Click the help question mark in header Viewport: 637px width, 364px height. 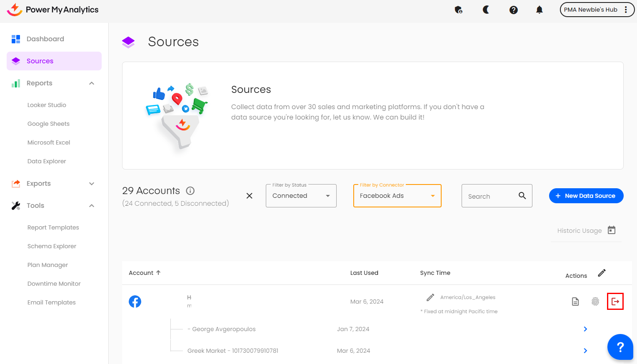click(513, 10)
